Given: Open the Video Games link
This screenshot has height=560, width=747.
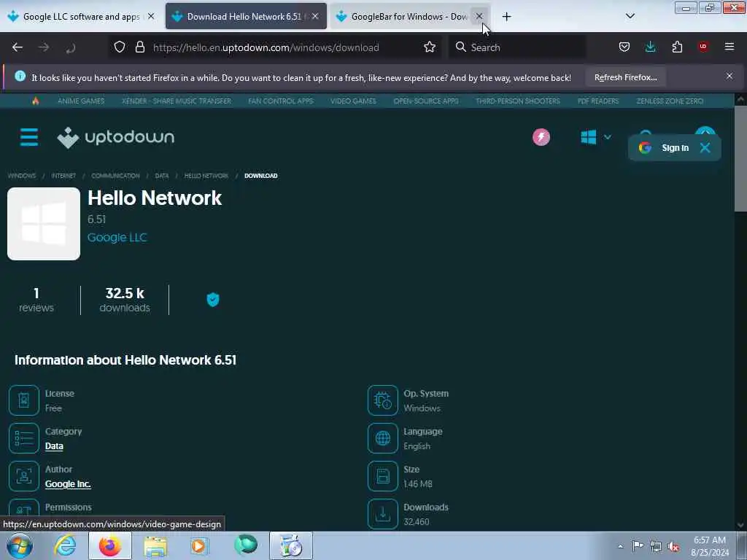Looking at the screenshot, I should point(353,101).
